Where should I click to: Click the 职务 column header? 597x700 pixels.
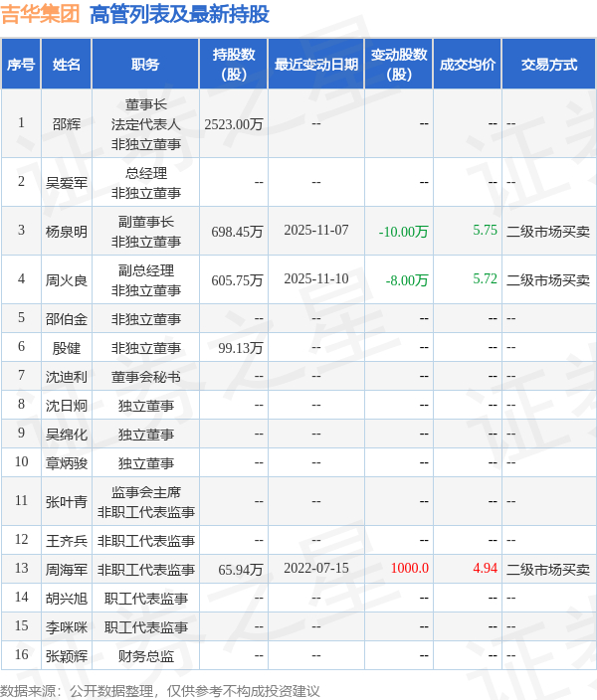click(x=145, y=65)
